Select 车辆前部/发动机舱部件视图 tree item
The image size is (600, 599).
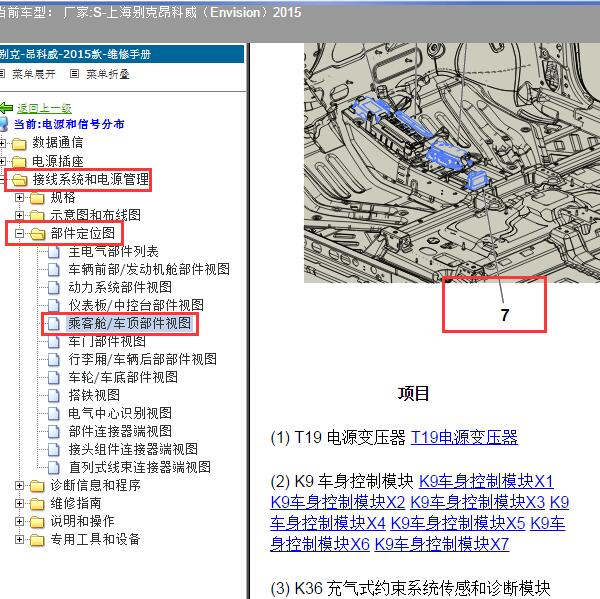(x=149, y=269)
